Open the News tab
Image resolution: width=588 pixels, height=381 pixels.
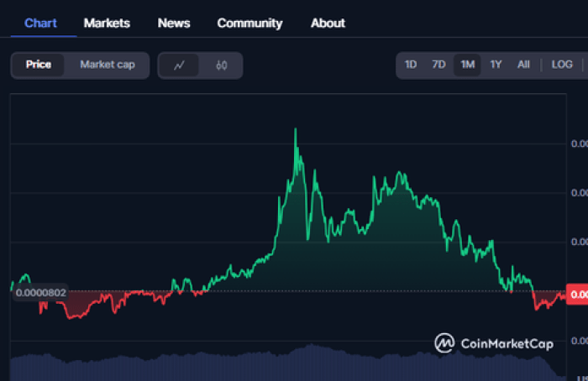tap(174, 23)
